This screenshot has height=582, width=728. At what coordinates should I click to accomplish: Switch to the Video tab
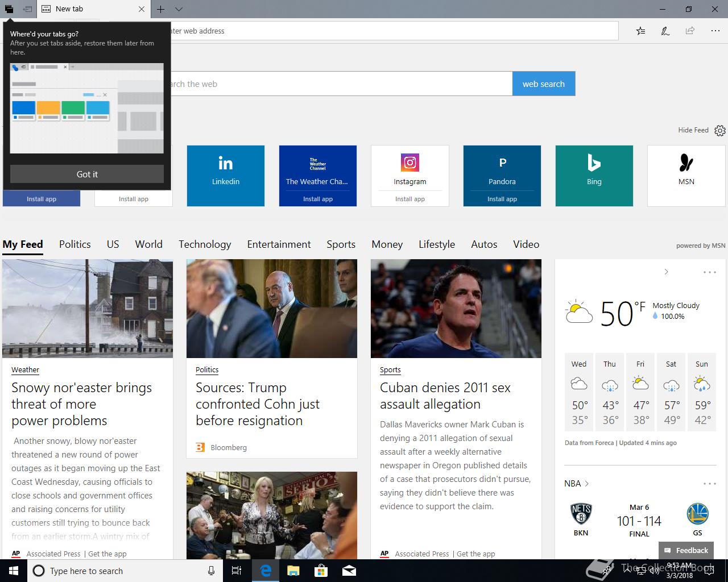coord(526,244)
